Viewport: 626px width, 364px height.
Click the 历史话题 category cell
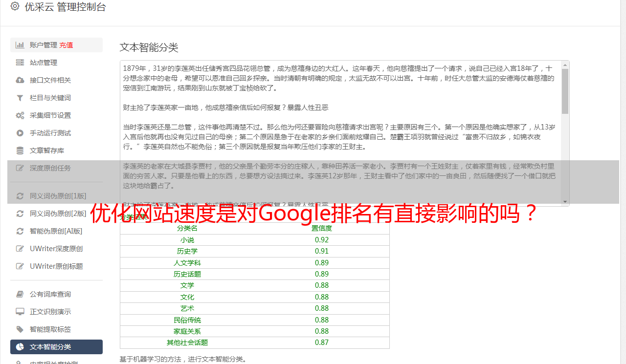click(187, 274)
